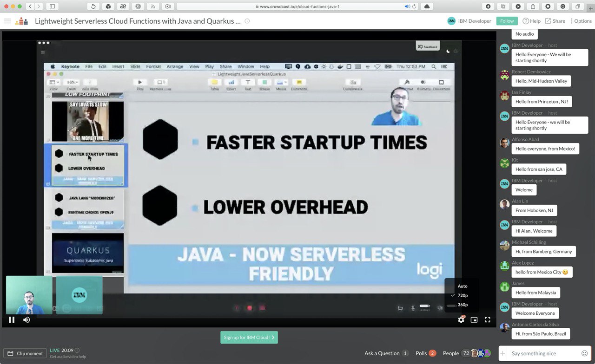Click Share in the header
Viewport: 595px width, 364px height.
coord(555,21)
